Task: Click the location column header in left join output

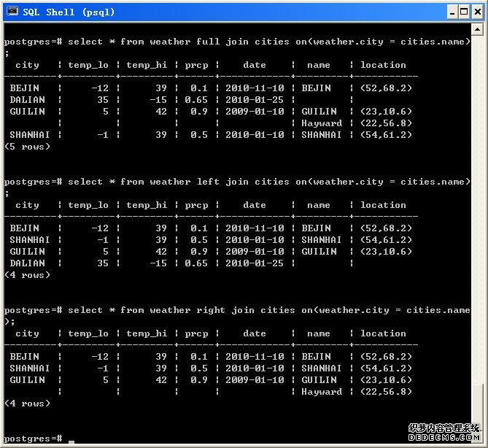Action: tap(383, 205)
